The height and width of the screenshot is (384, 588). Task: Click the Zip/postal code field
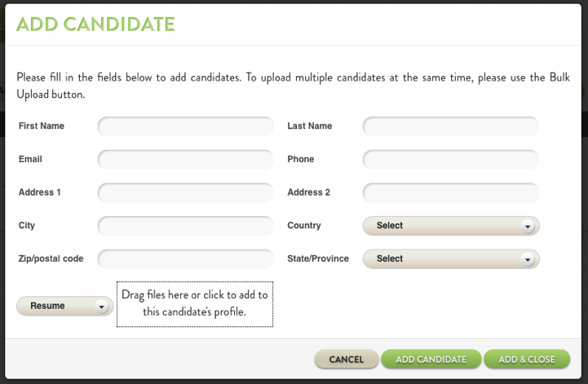coord(186,259)
